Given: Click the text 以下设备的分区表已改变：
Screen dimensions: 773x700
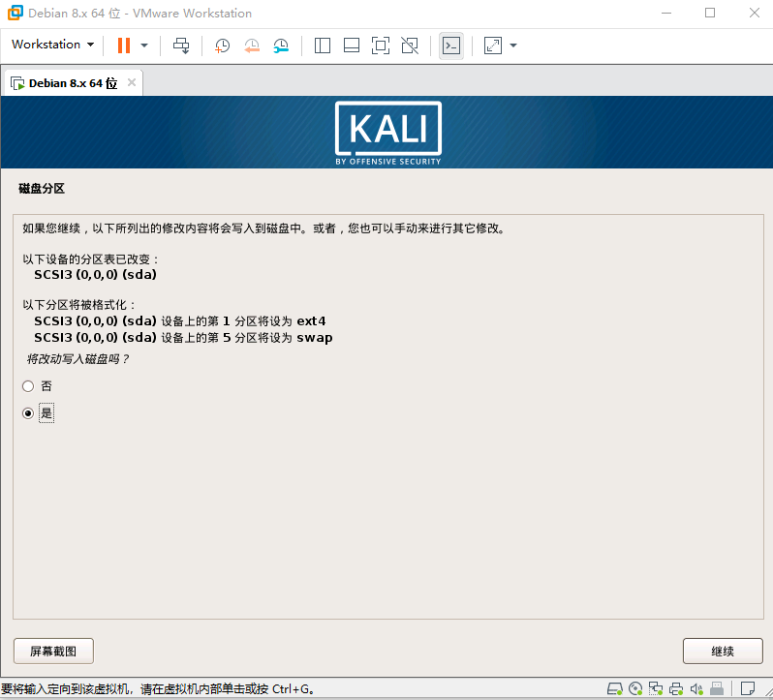Looking at the screenshot, I should 91,259.
